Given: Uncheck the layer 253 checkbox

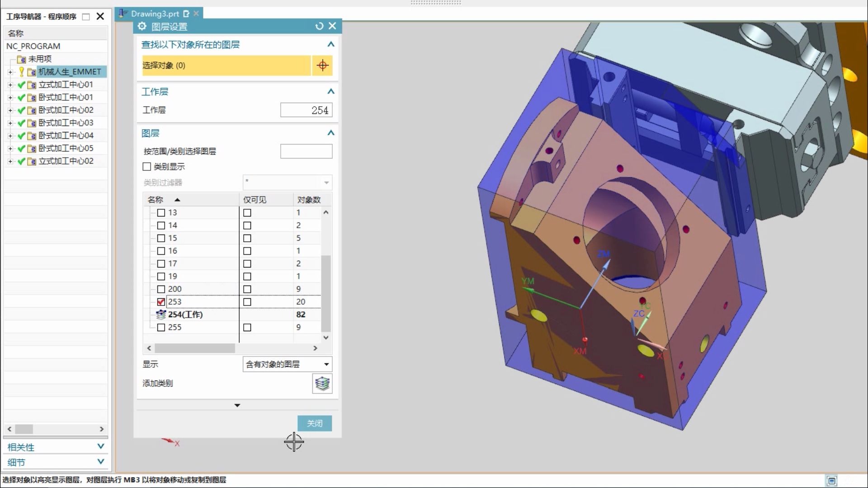Looking at the screenshot, I should pos(161,302).
